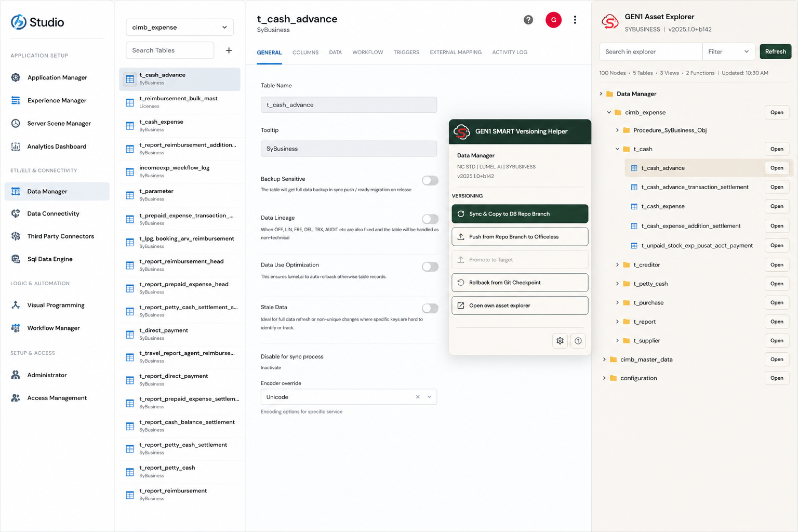This screenshot has width=798, height=532.
Task: Expand the t_creditor folder
Action: [x=617, y=265]
